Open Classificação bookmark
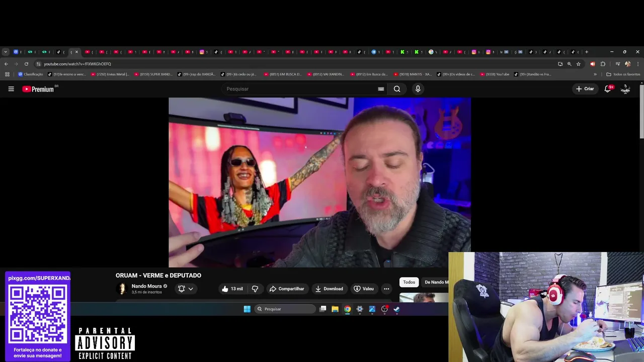The width and height of the screenshot is (644, 362). click(30, 74)
